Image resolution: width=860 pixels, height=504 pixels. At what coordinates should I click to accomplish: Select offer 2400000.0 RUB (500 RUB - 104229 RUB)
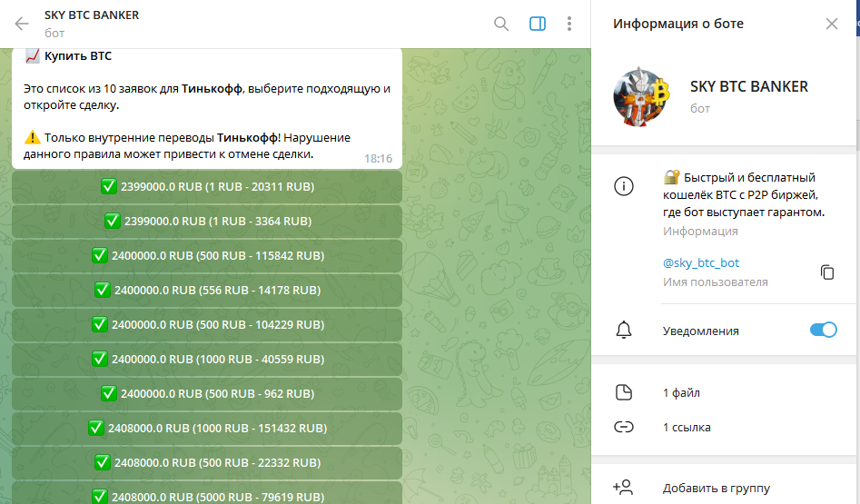pyautogui.click(x=207, y=325)
